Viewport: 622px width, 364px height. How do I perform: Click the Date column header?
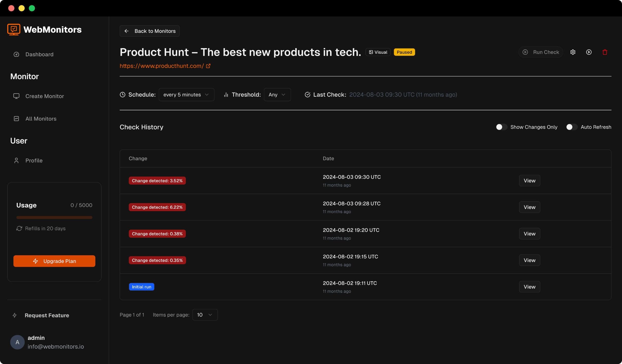pos(328,158)
